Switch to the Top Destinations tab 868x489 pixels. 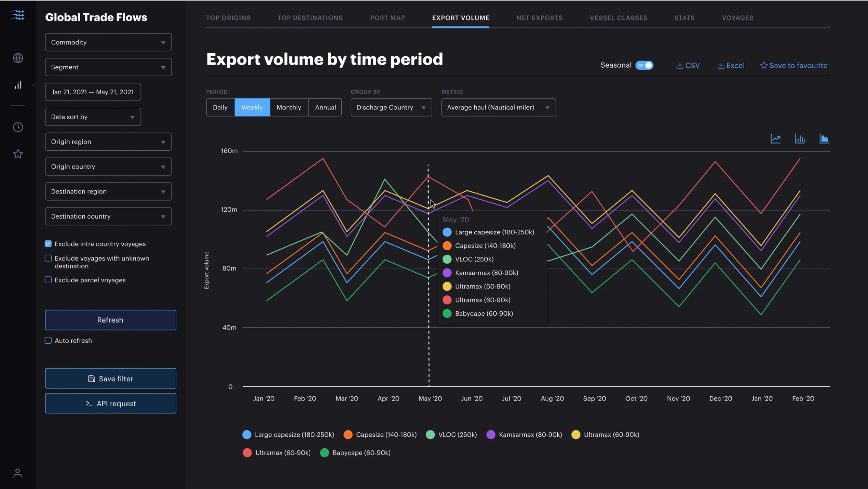point(310,18)
